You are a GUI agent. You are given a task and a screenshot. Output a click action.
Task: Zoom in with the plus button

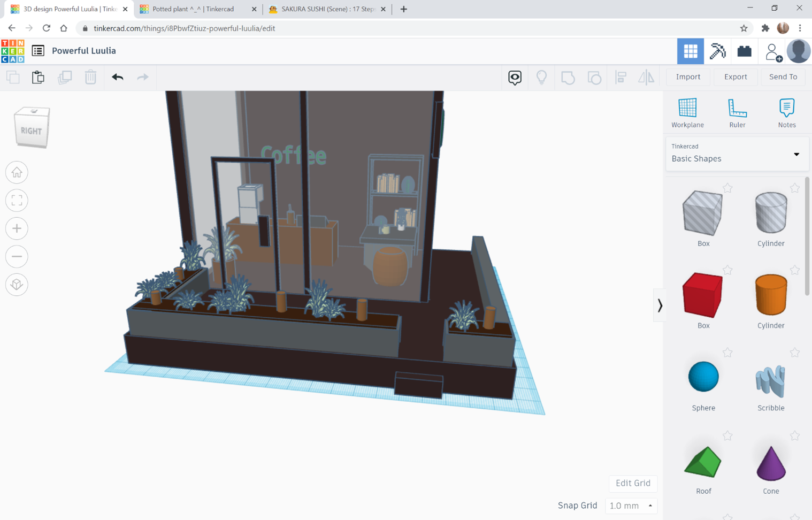(x=17, y=228)
